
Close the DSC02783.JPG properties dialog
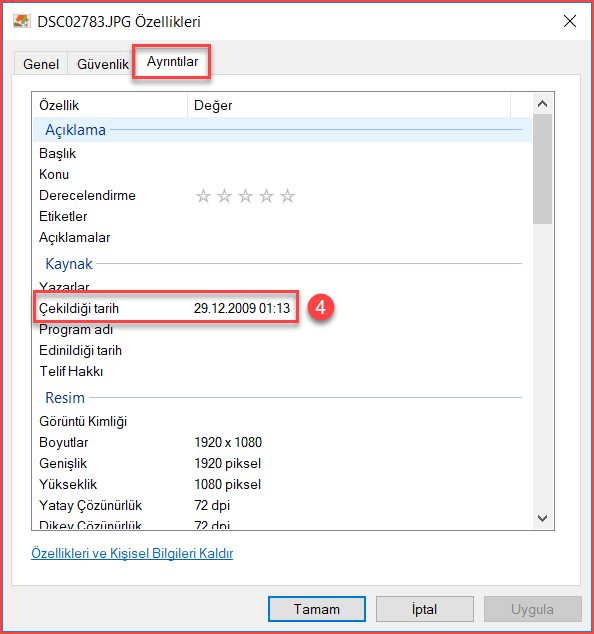coord(570,21)
